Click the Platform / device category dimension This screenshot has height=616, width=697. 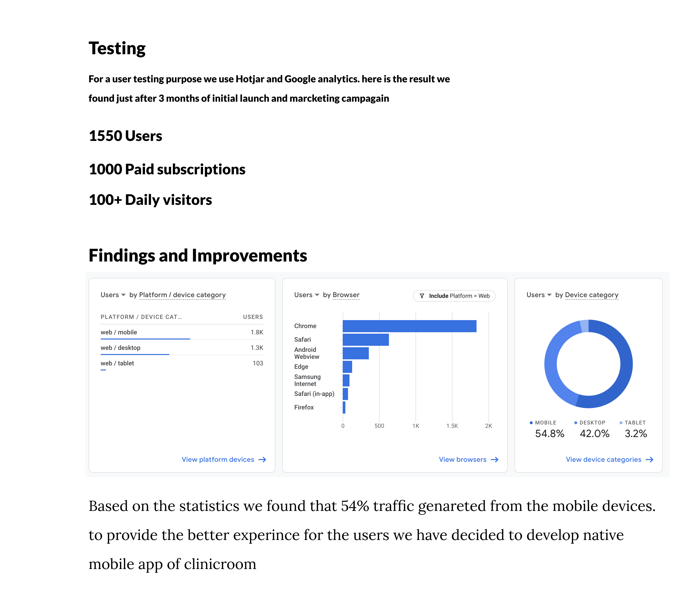[182, 295]
